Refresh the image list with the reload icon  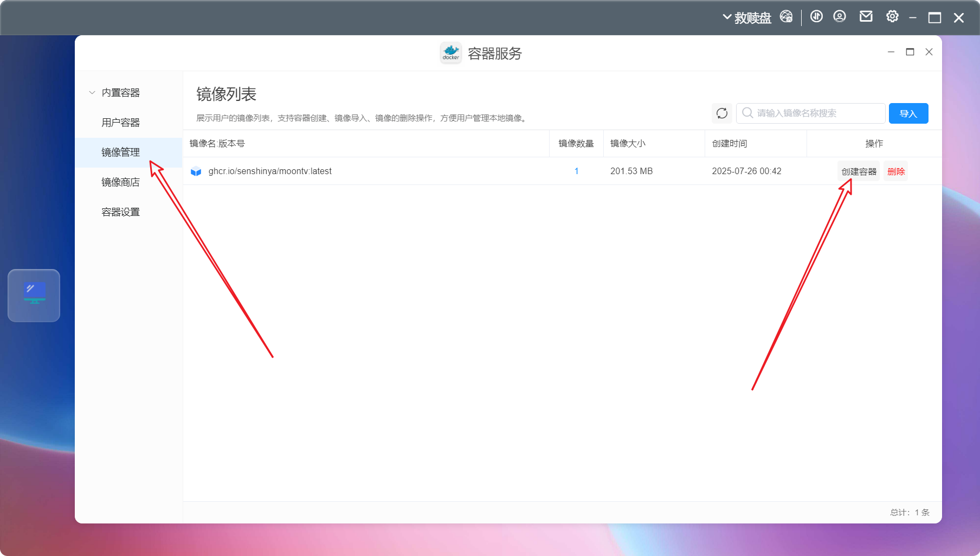(722, 113)
